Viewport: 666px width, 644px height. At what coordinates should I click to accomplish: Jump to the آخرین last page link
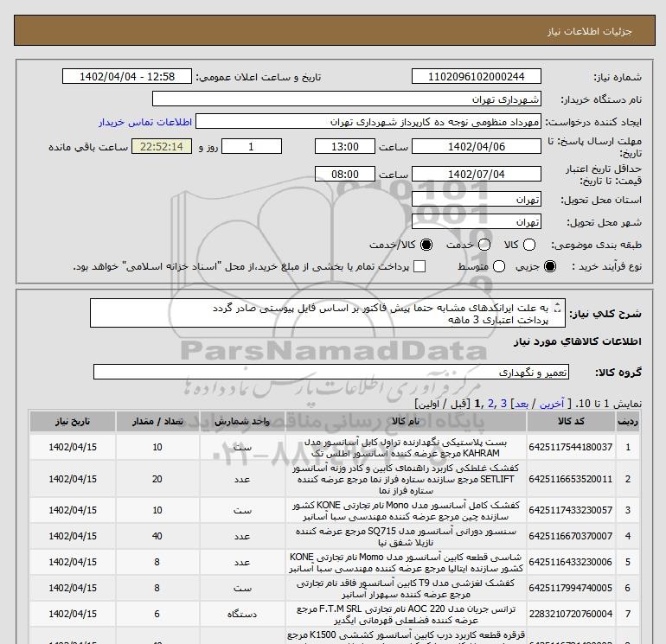[551, 404]
